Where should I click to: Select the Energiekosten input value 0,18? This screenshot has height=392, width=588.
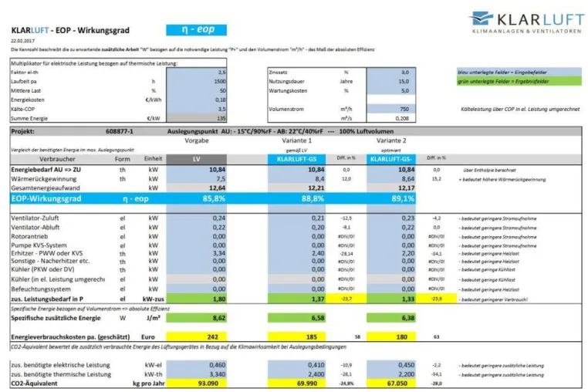tap(197, 100)
